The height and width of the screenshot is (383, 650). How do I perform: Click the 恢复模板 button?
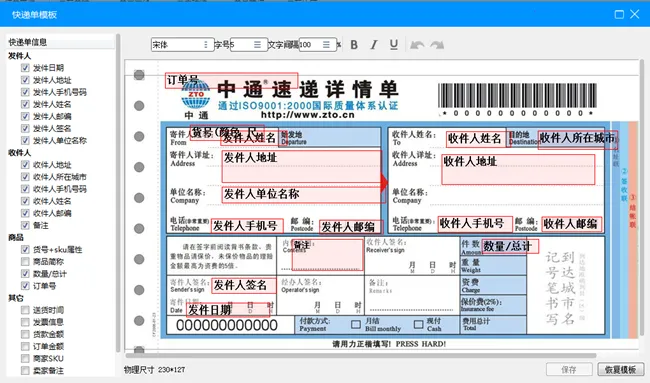(x=621, y=369)
